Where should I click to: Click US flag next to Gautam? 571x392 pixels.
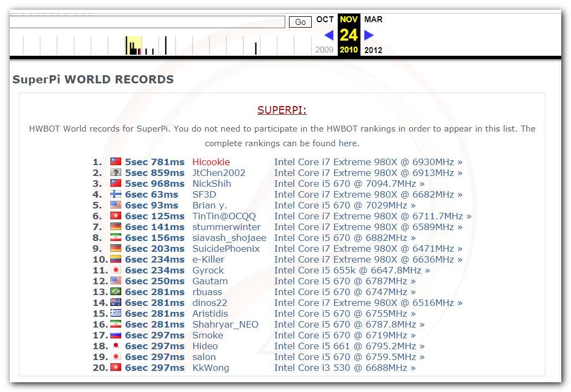pyautogui.click(x=116, y=280)
